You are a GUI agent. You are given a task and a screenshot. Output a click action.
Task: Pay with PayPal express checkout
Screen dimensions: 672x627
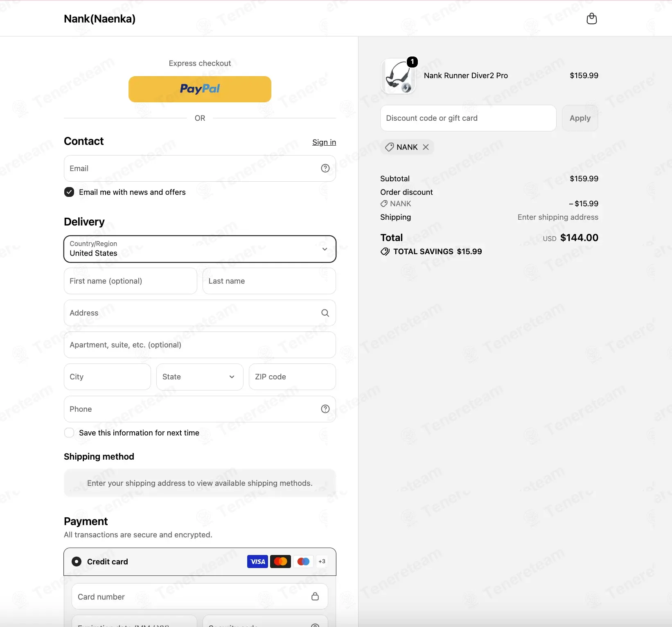click(x=200, y=89)
